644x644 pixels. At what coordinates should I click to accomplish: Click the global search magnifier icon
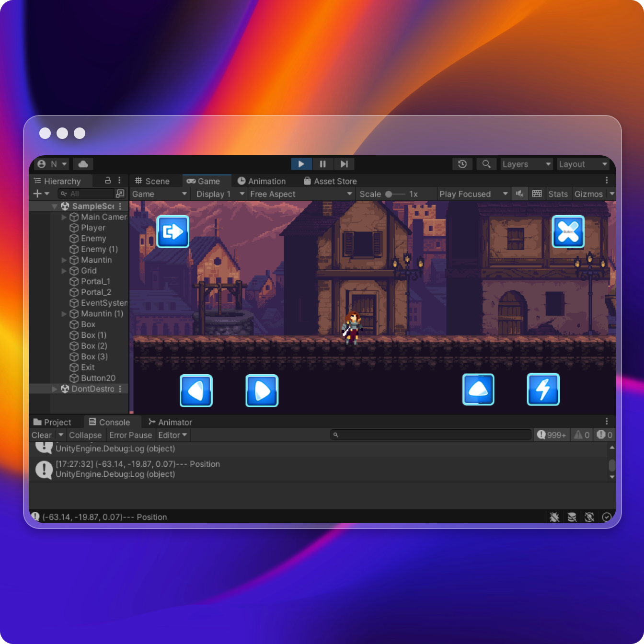click(486, 164)
